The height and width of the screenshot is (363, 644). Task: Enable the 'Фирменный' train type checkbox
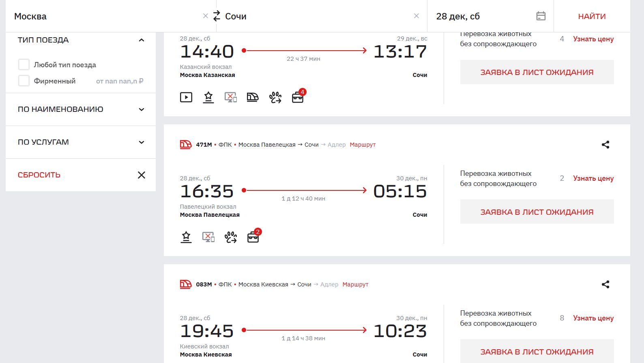24,81
